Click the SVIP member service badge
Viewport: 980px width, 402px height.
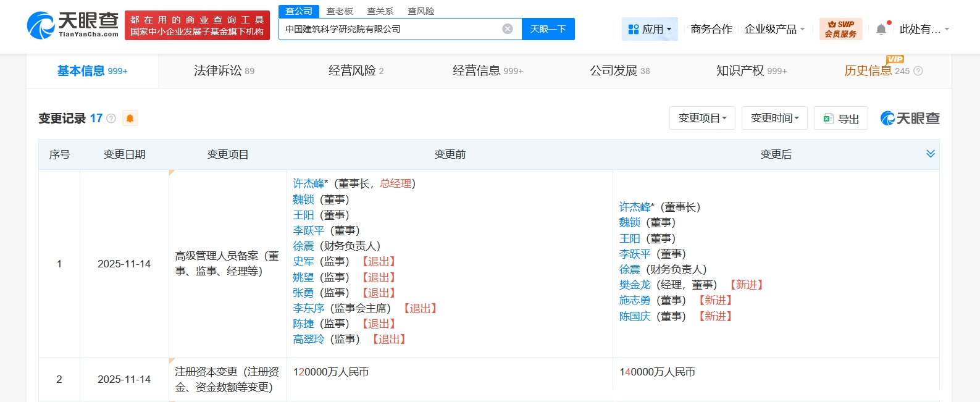(840, 29)
